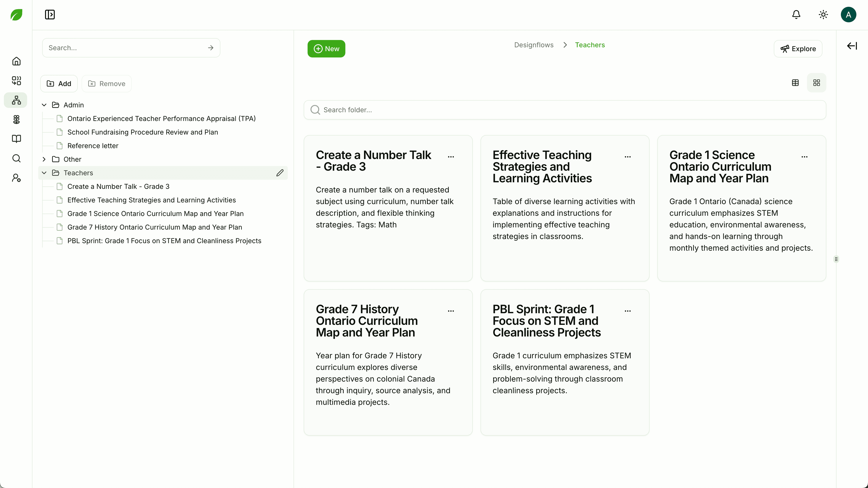Viewport: 868px width, 488px height.
Task: Toggle sidebar panel icon in header
Action: (x=50, y=15)
